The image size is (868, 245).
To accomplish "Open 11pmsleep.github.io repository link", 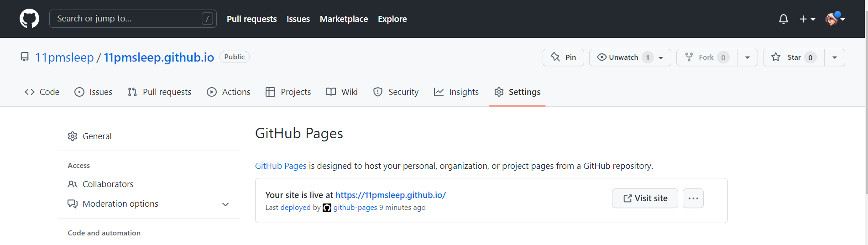I will pos(159,57).
